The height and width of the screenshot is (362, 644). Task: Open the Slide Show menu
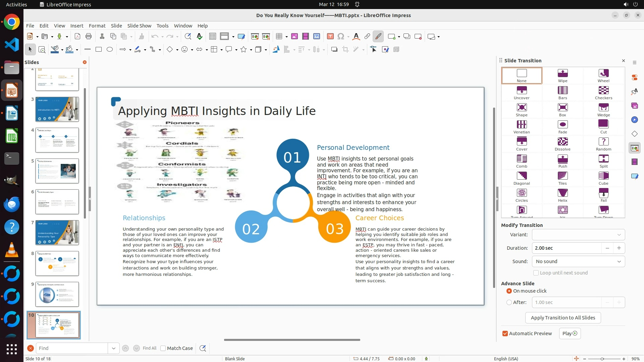[139, 26]
